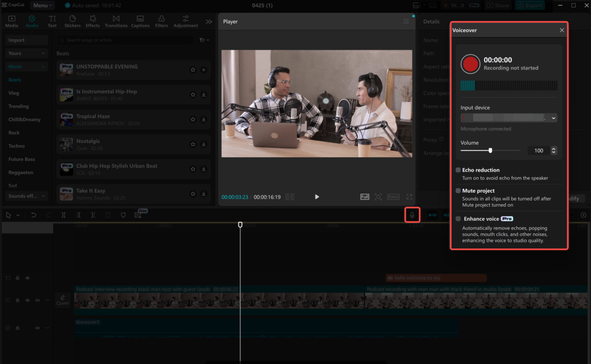The width and height of the screenshot is (591, 364).
Task: Open the Stickers tab
Action: (x=72, y=21)
